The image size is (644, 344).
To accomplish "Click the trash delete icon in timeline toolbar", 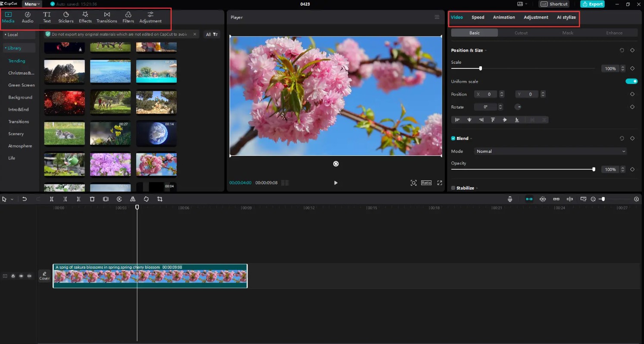I will [x=92, y=199].
